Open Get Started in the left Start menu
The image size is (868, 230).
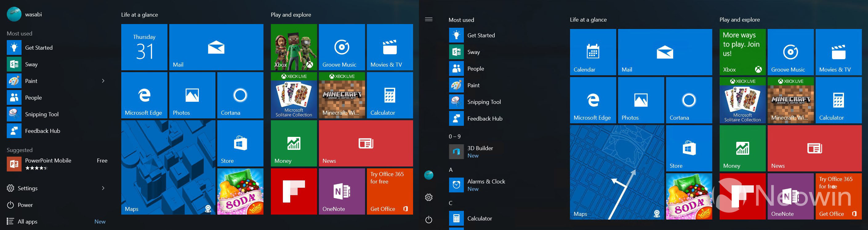57,47
